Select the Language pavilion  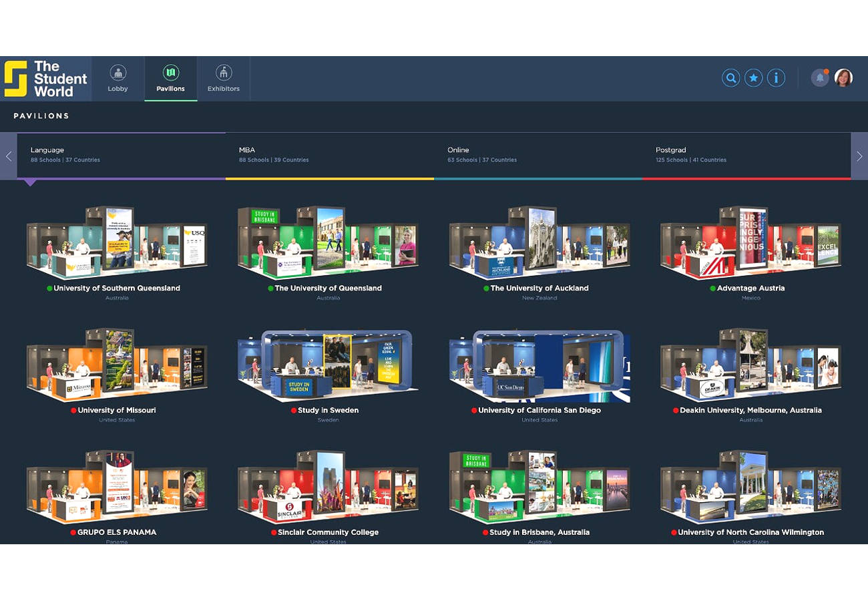tap(122, 156)
